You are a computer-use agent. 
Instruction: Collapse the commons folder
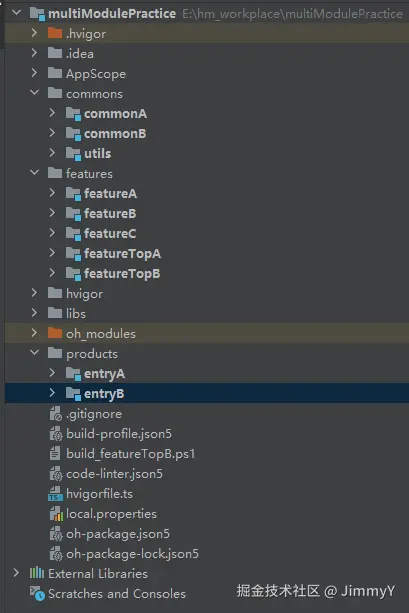click(34, 93)
